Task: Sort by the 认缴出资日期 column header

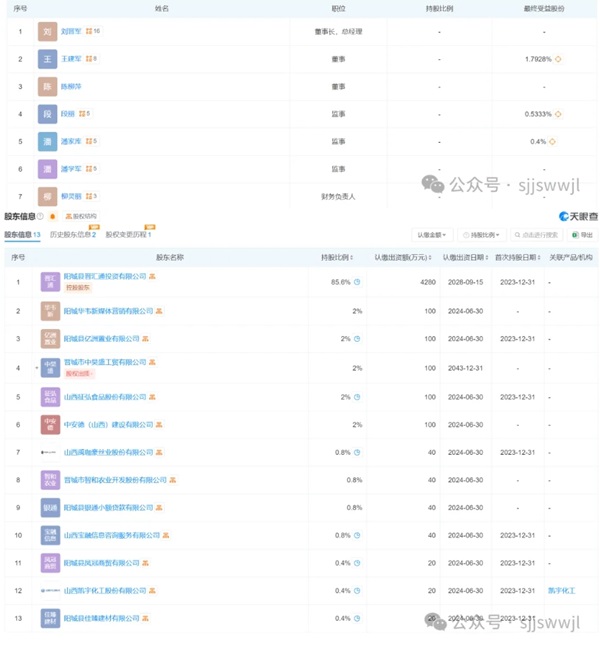Action: click(x=466, y=257)
